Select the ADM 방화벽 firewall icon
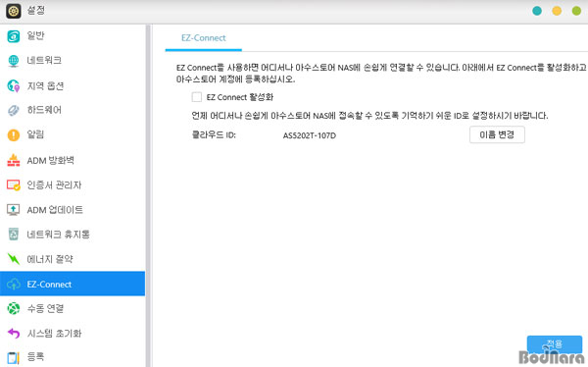The height and width of the screenshot is (367, 588). [14, 160]
